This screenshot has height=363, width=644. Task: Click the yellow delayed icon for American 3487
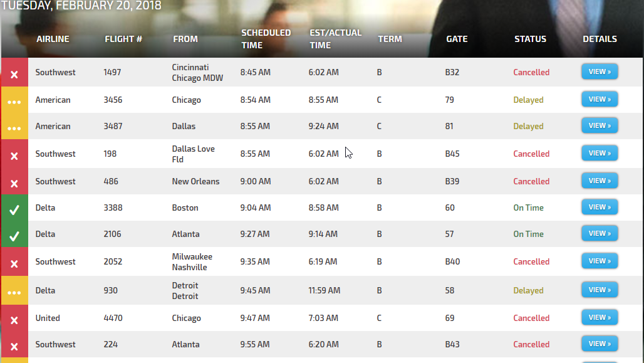[x=14, y=127]
